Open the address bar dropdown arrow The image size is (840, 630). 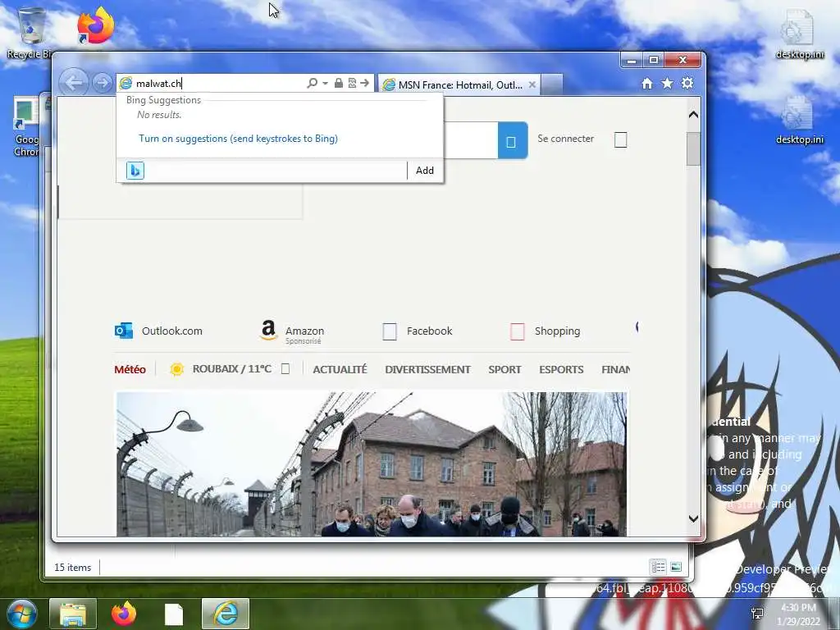click(325, 84)
